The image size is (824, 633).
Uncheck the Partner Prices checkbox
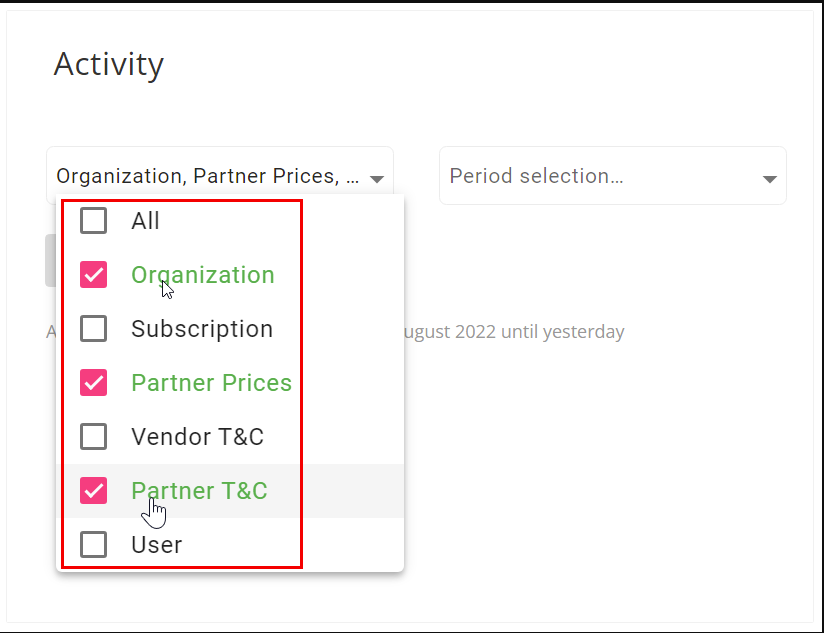[x=94, y=382]
